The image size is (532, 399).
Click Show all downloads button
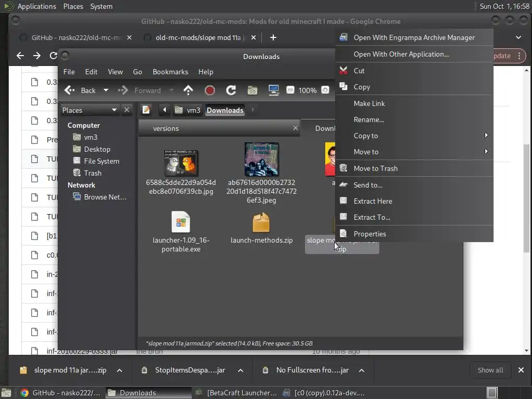coord(490,370)
